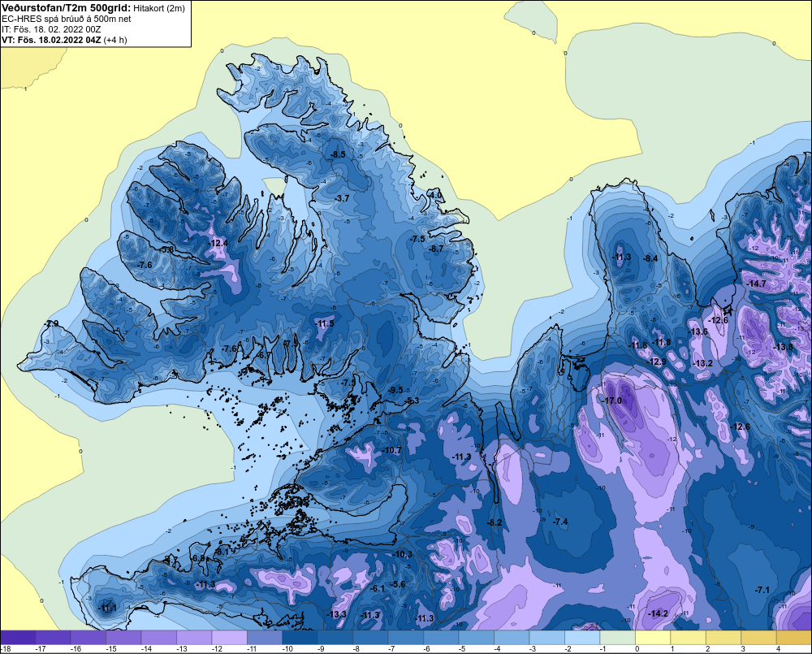Click the legend swatch between -18 and -17
812x654 pixels.
[18, 637]
